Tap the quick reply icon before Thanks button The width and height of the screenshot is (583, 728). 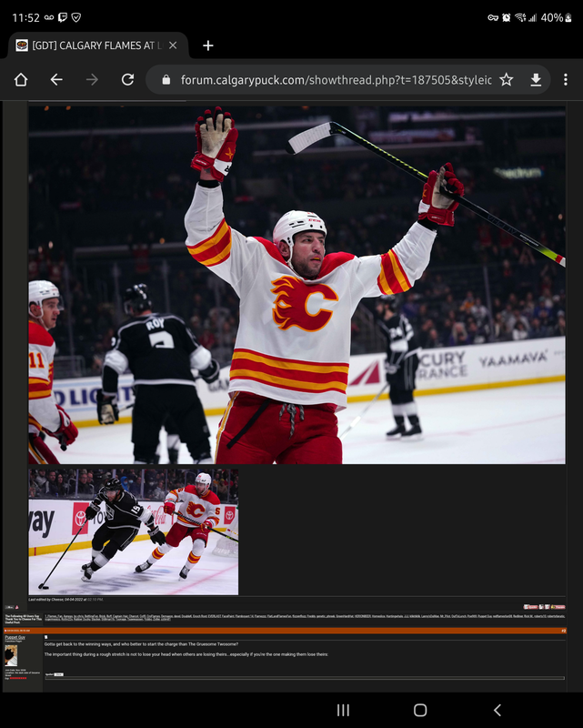click(548, 607)
